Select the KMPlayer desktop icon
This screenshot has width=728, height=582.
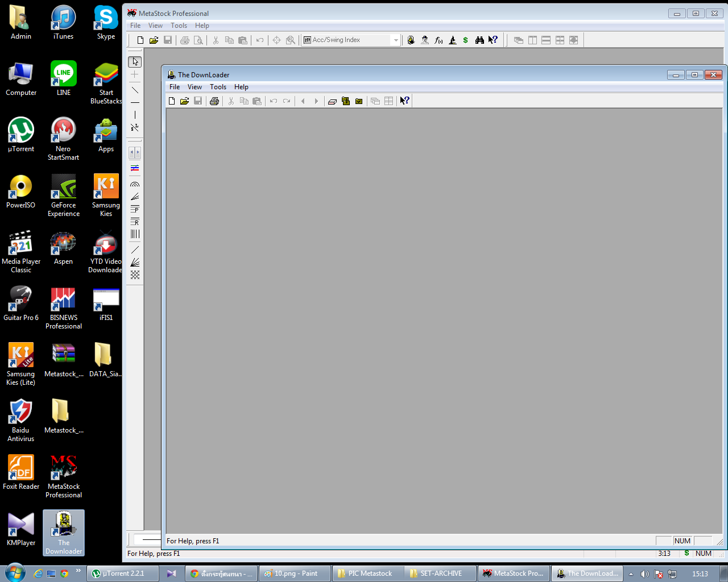point(21,529)
